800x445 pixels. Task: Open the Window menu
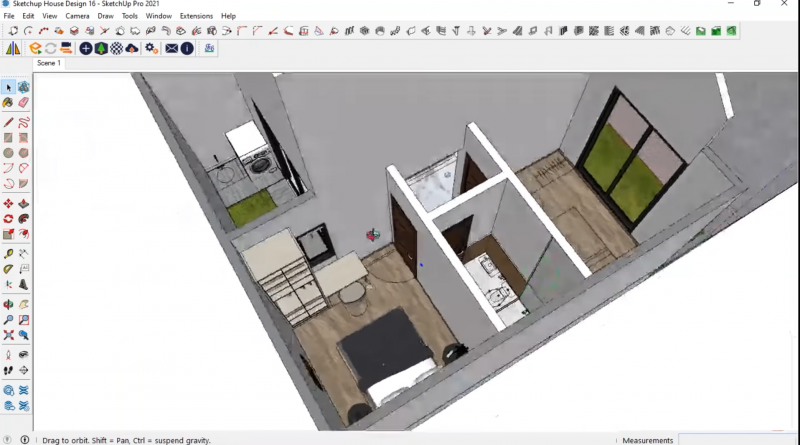pyautogui.click(x=159, y=16)
